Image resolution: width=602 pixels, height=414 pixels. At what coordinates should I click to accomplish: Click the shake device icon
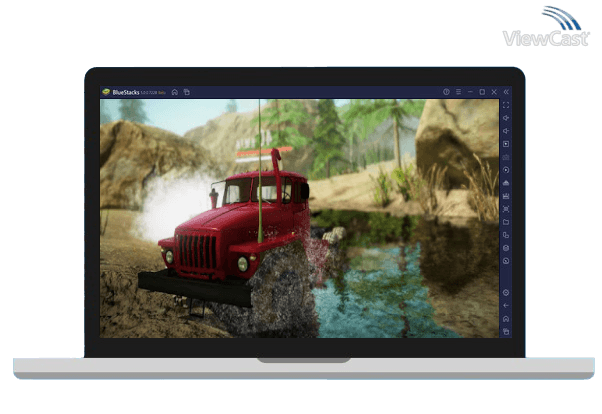506,248
